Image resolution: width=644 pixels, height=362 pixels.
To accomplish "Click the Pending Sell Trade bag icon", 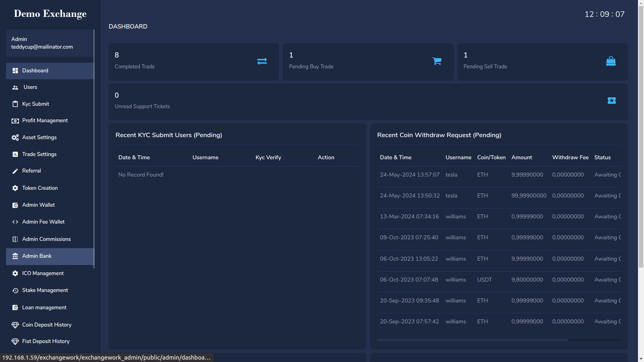I will pos(611,61).
